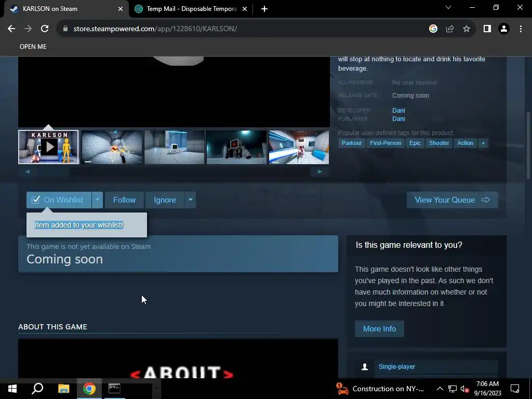Open the OPEN ME bookmark

[33, 46]
